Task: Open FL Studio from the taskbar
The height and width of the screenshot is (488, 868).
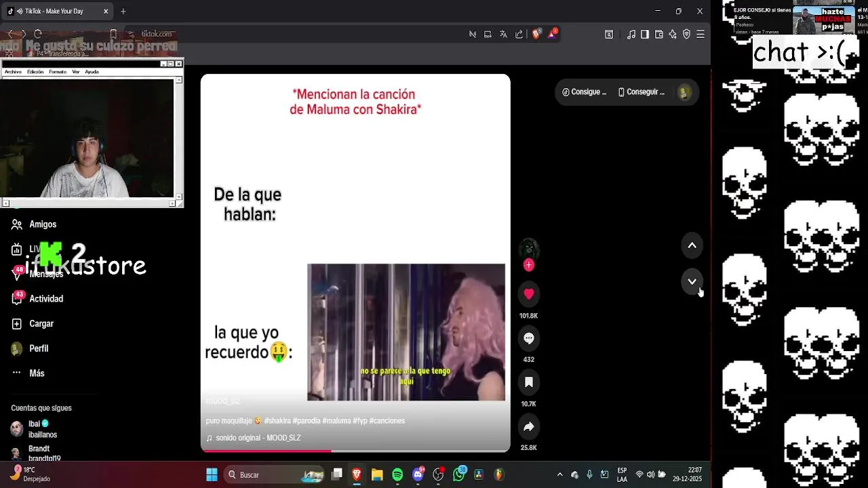Action: (498, 474)
